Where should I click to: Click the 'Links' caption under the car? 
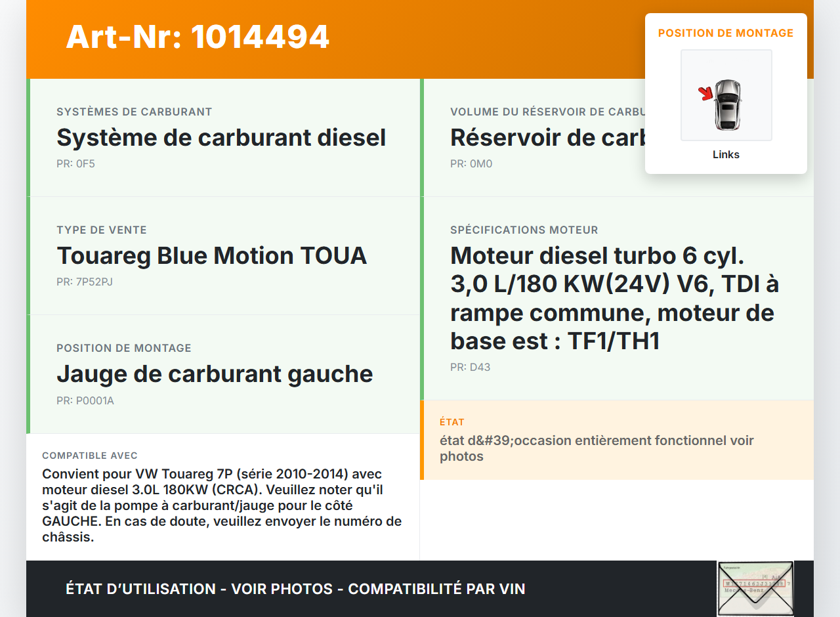click(x=726, y=155)
